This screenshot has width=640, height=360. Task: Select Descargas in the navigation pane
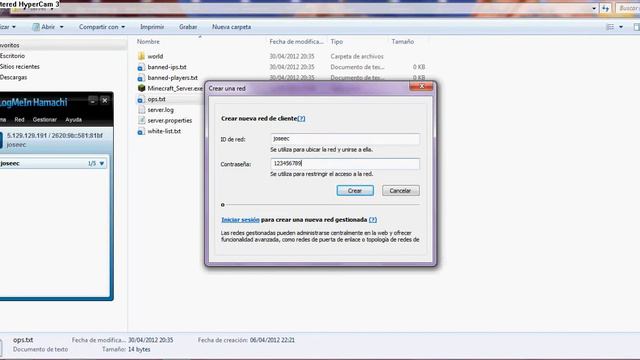coord(13,77)
